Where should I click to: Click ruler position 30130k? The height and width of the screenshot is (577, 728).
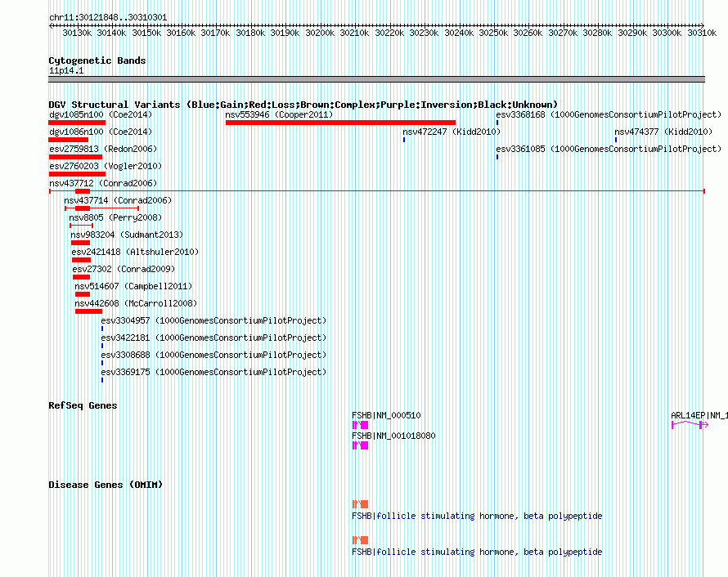pyautogui.click(x=77, y=33)
